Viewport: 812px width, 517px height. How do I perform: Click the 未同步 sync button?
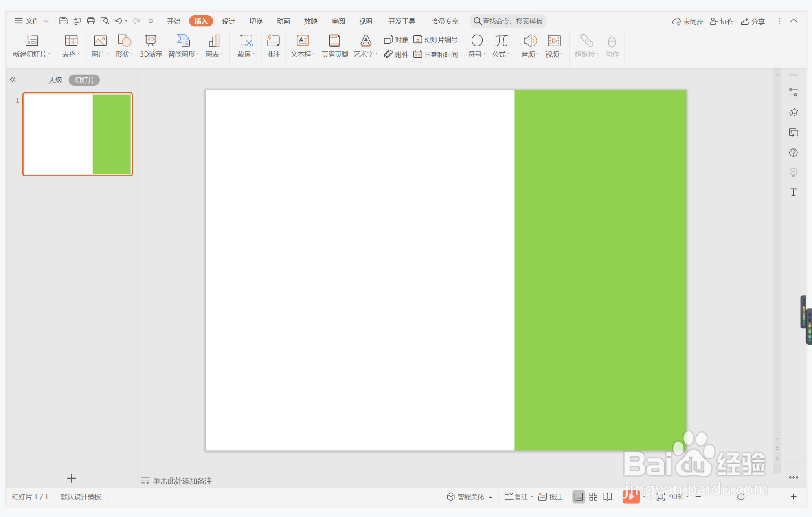click(x=687, y=21)
